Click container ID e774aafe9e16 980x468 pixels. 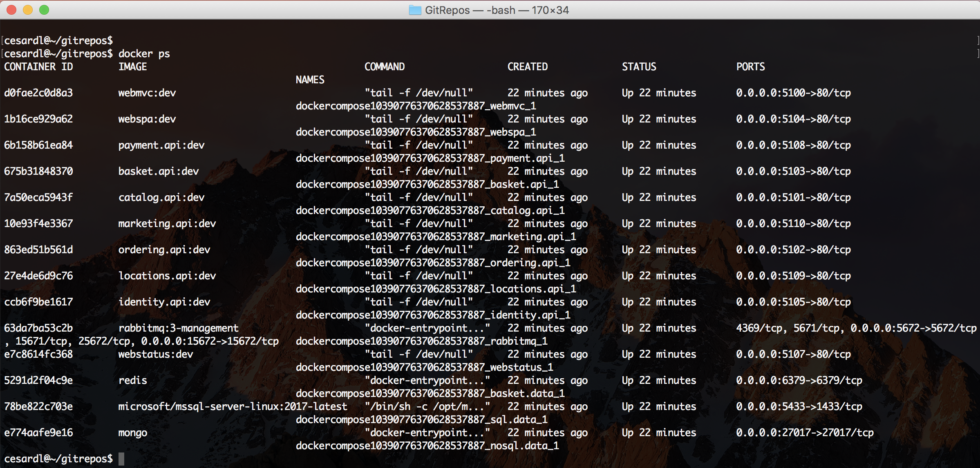(x=38, y=432)
